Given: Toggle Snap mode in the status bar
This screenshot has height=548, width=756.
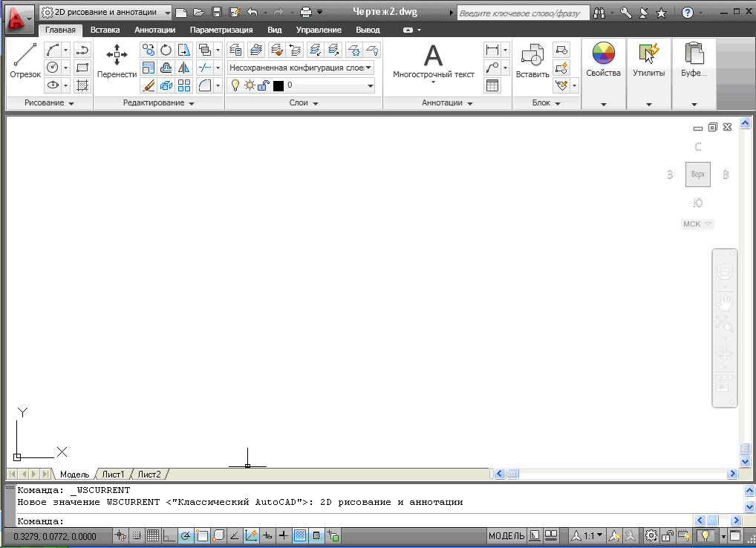Looking at the screenshot, I should (137, 535).
